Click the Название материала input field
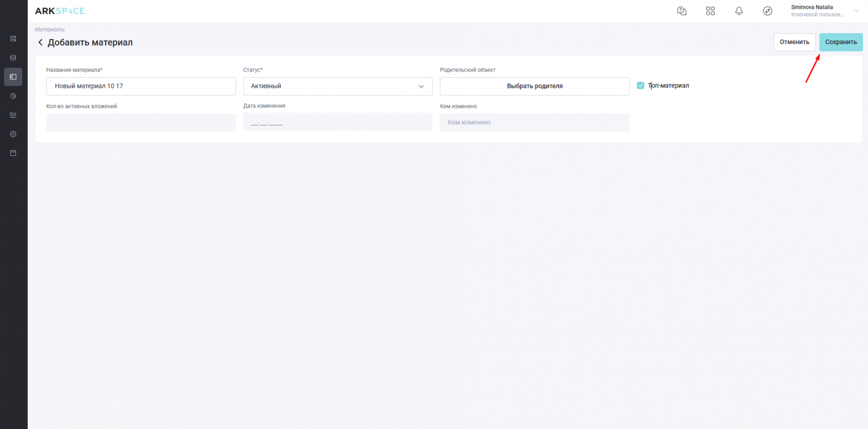868x429 pixels. pyautogui.click(x=141, y=86)
